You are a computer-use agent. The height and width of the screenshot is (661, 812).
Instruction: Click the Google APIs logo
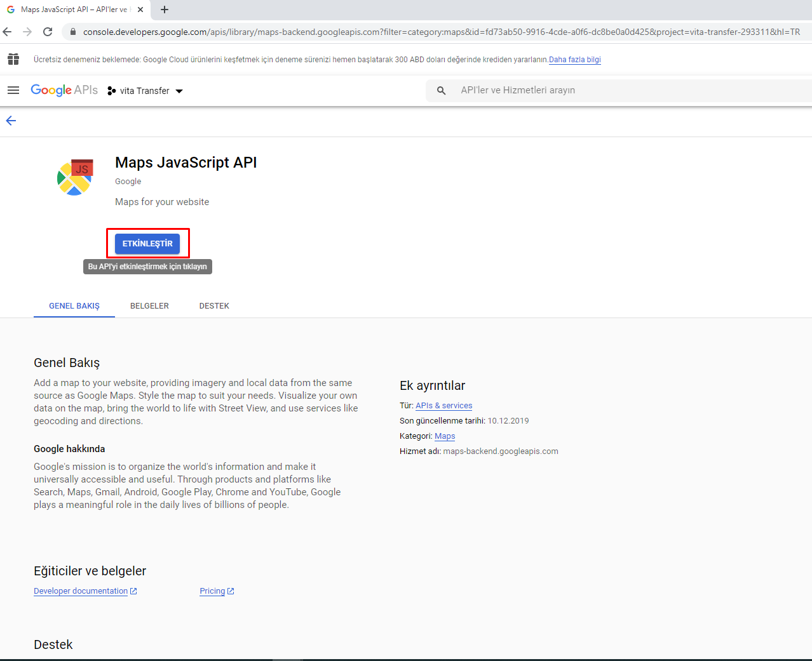[x=64, y=90]
